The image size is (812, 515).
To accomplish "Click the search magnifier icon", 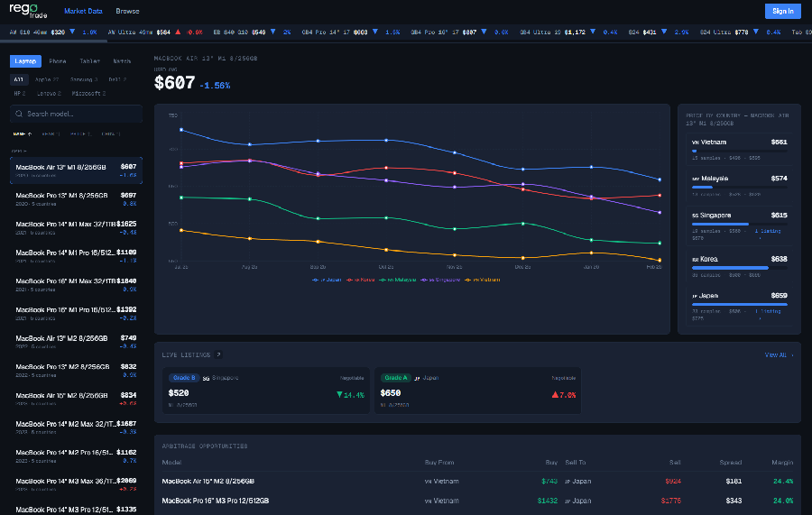I will (x=19, y=114).
